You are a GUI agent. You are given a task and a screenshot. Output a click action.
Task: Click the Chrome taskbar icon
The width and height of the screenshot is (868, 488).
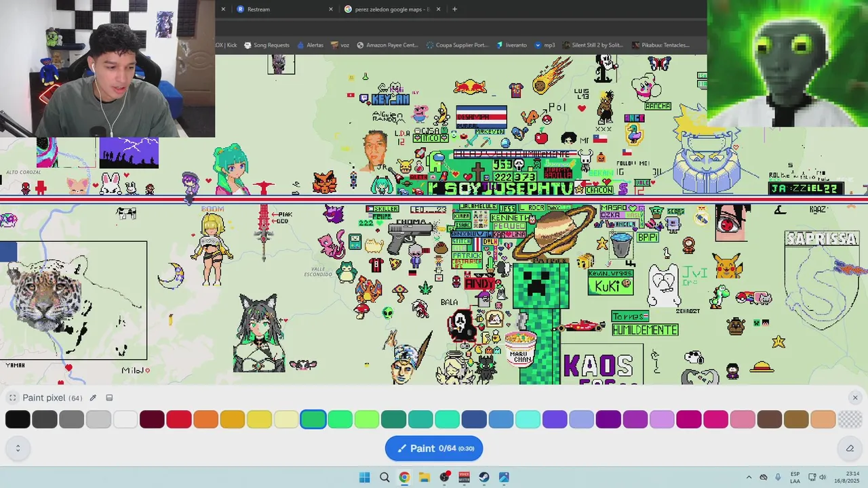tap(404, 477)
